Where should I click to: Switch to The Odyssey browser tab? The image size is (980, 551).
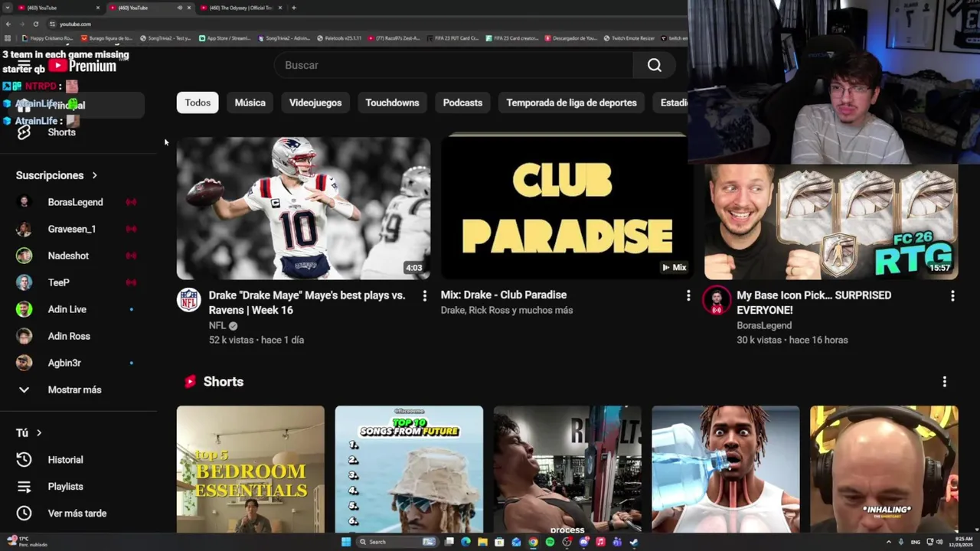(241, 8)
